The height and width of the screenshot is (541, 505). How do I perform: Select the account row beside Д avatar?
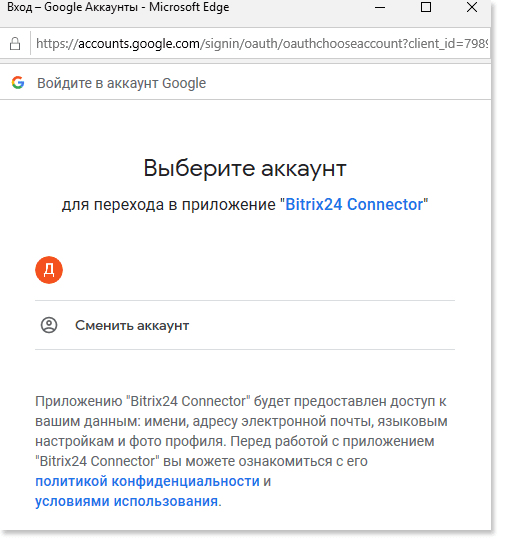[245, 270]
